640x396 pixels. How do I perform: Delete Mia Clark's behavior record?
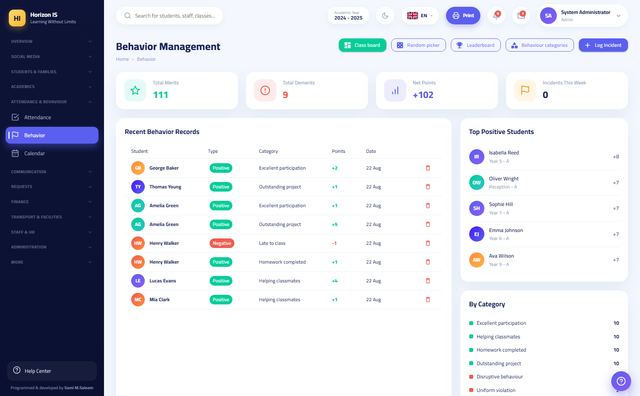(428, 300)
